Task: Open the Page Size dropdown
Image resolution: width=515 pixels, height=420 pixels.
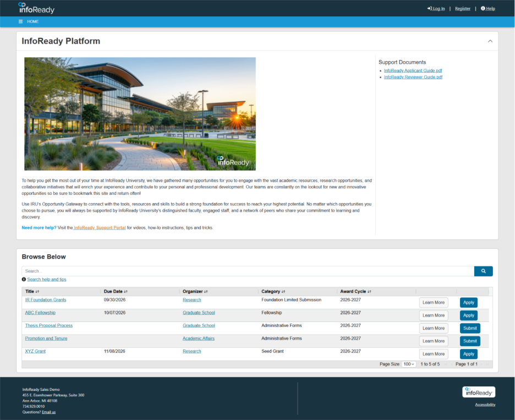Action: click(408, 364)
